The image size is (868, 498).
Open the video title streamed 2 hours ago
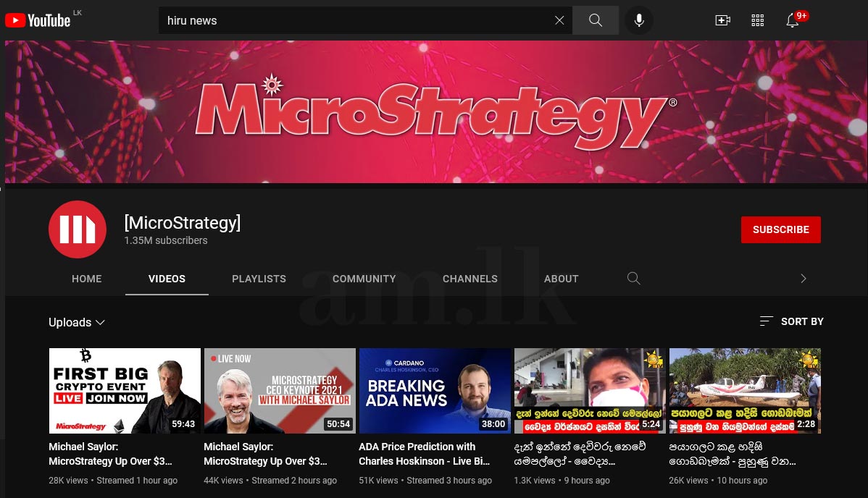(x=266, y=454)
